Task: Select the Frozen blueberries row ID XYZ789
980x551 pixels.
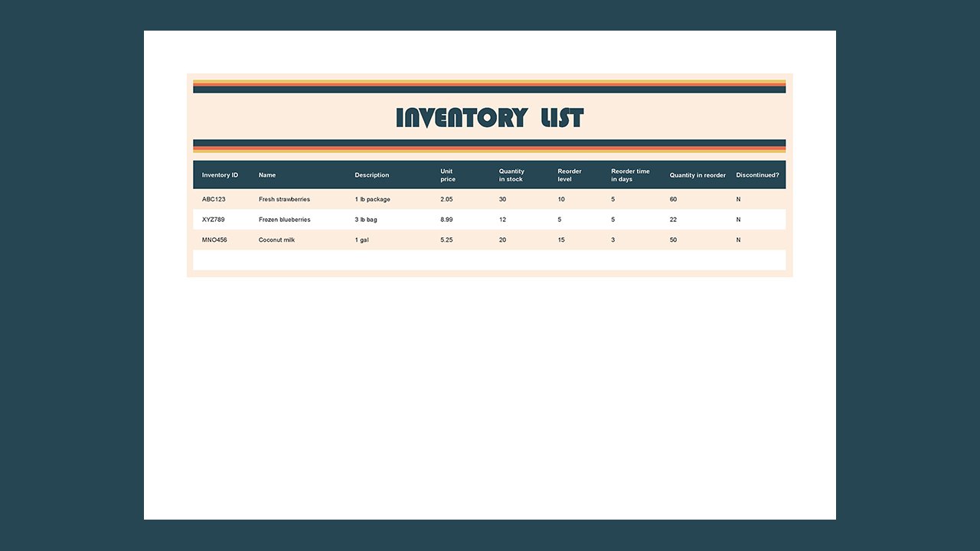Action: tap(211, 220)
